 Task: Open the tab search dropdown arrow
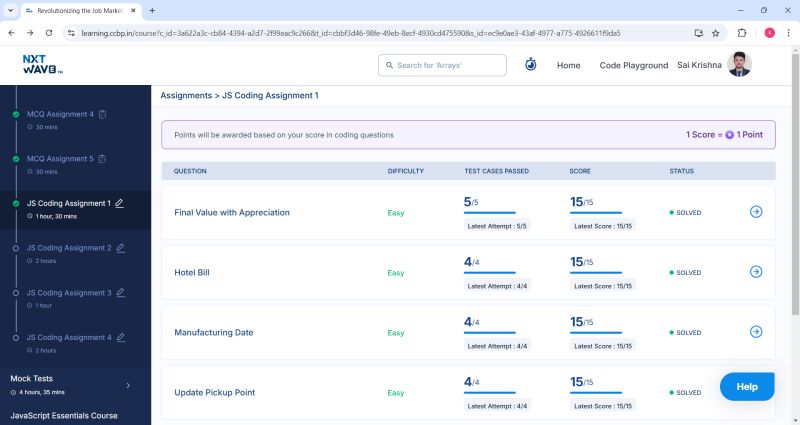10,10
